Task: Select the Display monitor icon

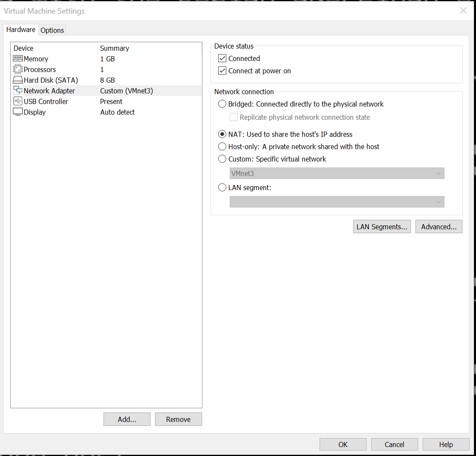Action: coord(18,112)
